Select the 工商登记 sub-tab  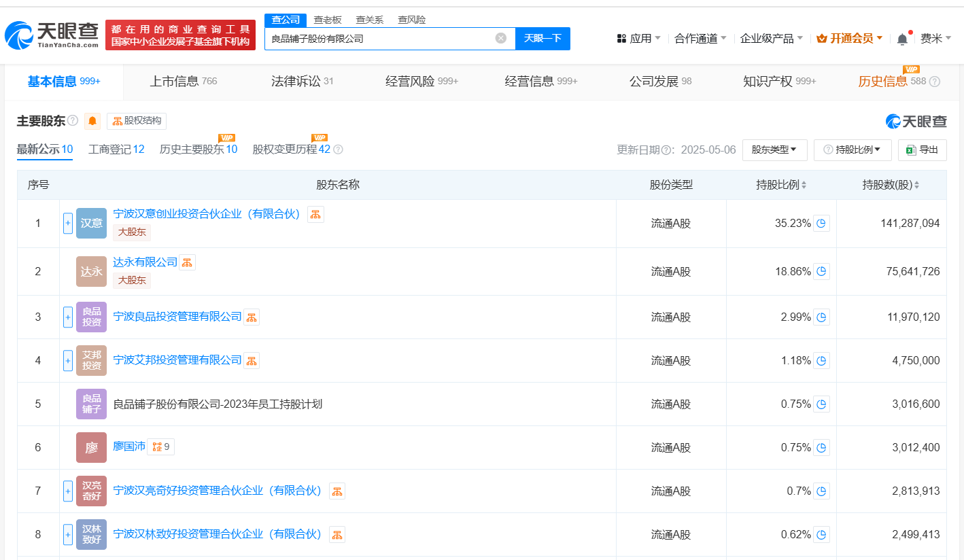pos(116,150)
